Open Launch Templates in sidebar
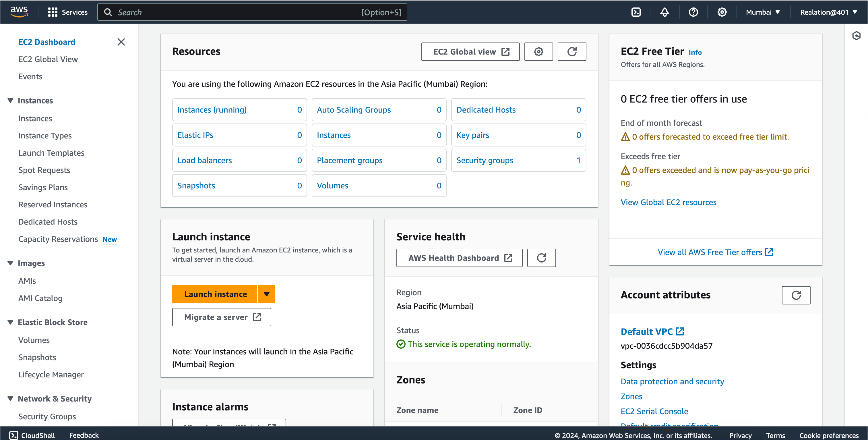 tap(51, 153)
